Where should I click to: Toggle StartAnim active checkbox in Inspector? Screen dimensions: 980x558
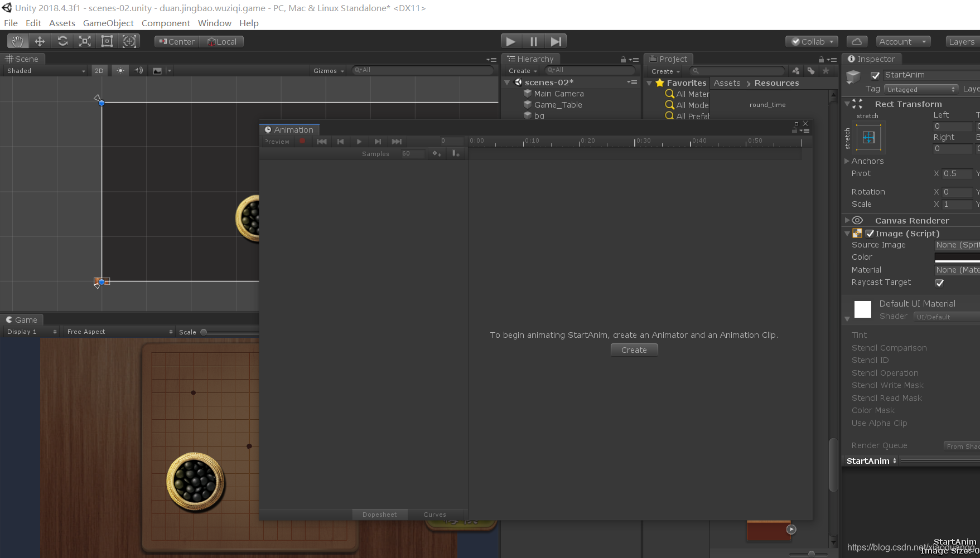pos(876,75)
